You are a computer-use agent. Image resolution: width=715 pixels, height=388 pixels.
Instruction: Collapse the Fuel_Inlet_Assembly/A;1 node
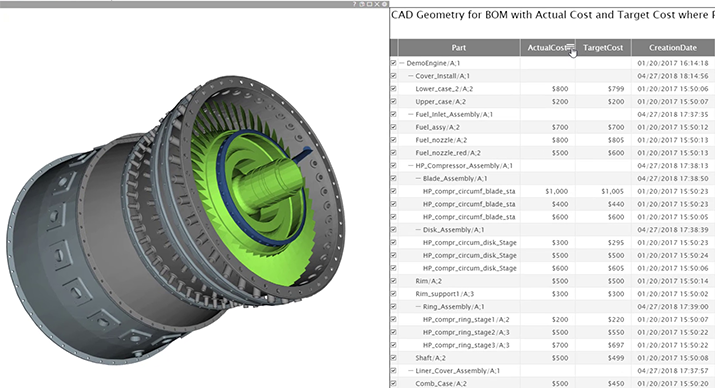point(410,114)
